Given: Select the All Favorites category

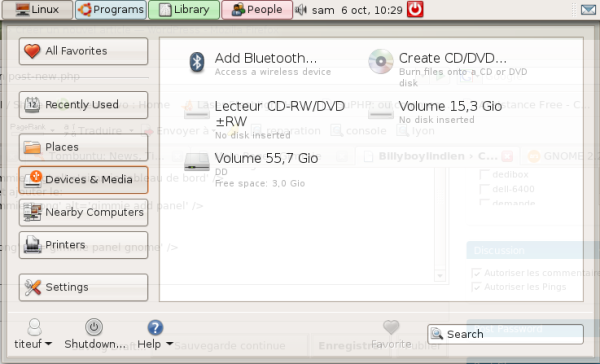Looking at the screenshot, I should 83,51.
